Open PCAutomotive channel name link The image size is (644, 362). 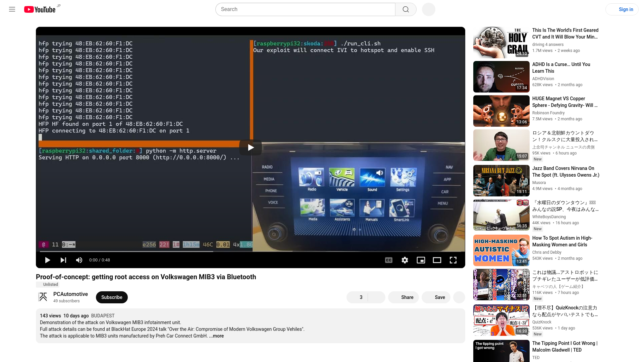pyautogui.click(x=70, y=294)
